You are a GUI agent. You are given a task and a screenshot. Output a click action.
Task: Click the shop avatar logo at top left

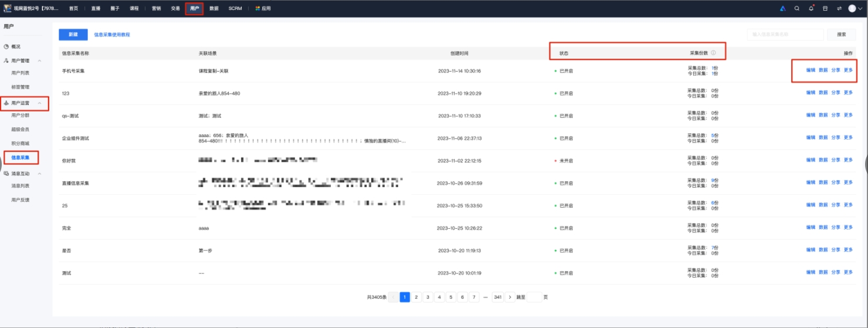(8, 9)
